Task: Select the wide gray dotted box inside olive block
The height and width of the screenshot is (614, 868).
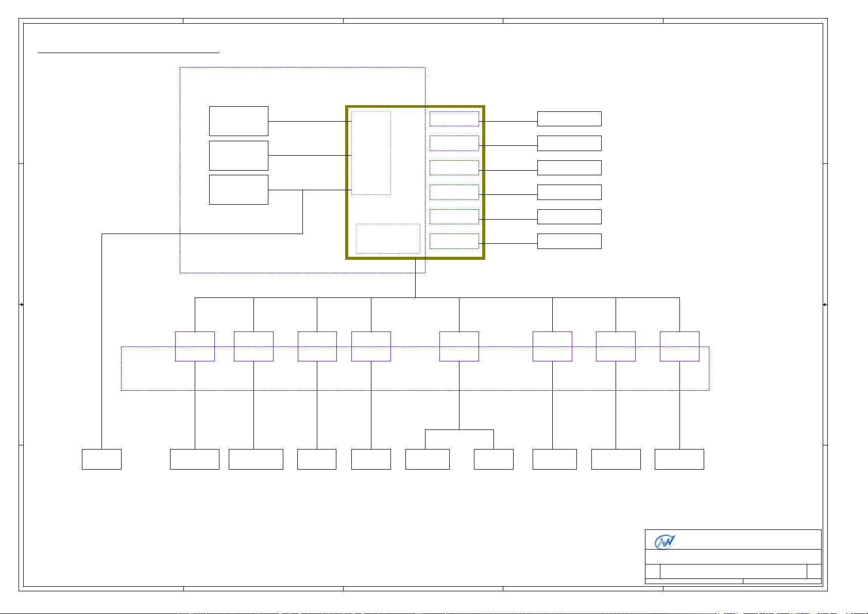Action: pyautogui.click(x=388, y=239)
